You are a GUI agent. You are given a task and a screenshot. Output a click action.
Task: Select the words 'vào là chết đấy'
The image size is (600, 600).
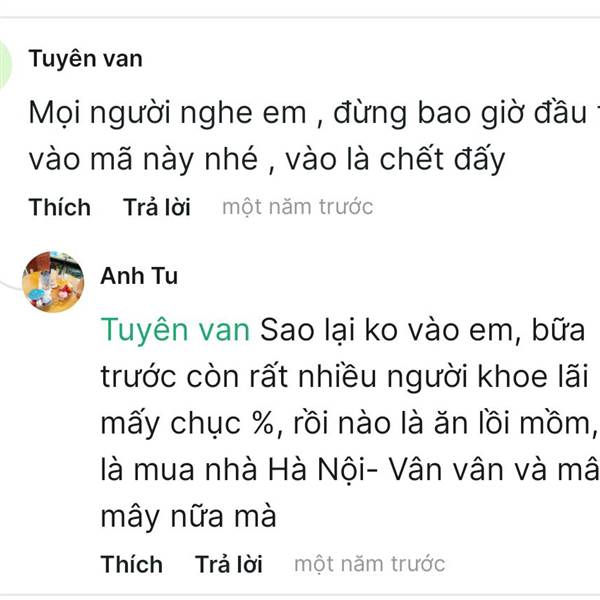(395, 160)
